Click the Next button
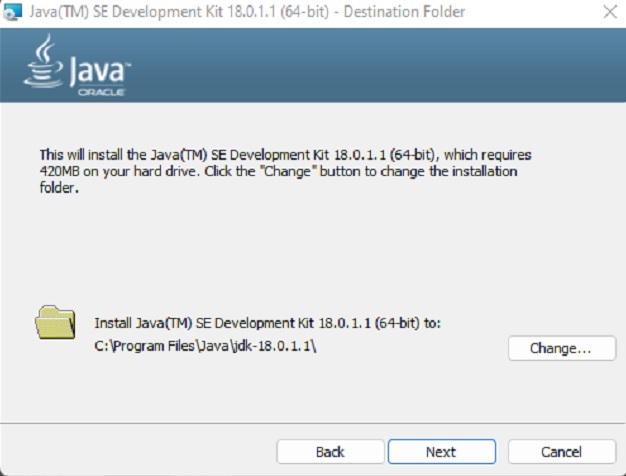The width and height of the screenshot is (626, 476). pyautogui.click(x=442, y=452)
